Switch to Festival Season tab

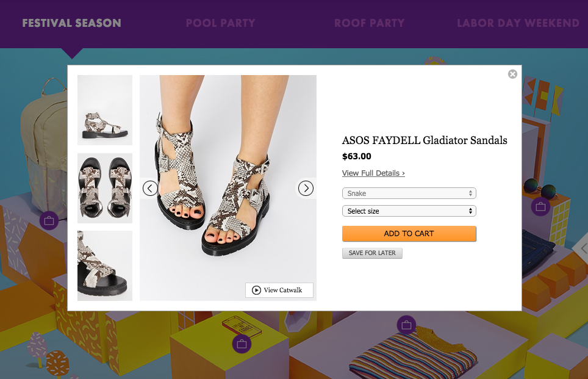click(71, 23)
